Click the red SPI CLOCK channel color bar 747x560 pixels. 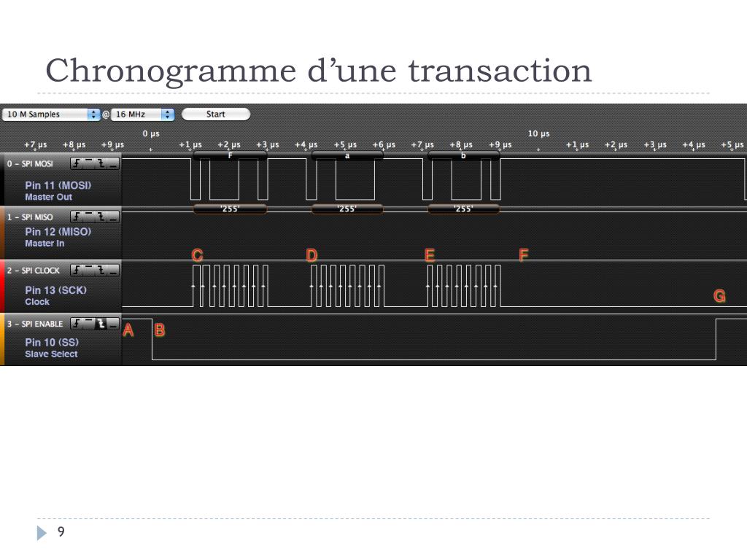coord(2,286)
